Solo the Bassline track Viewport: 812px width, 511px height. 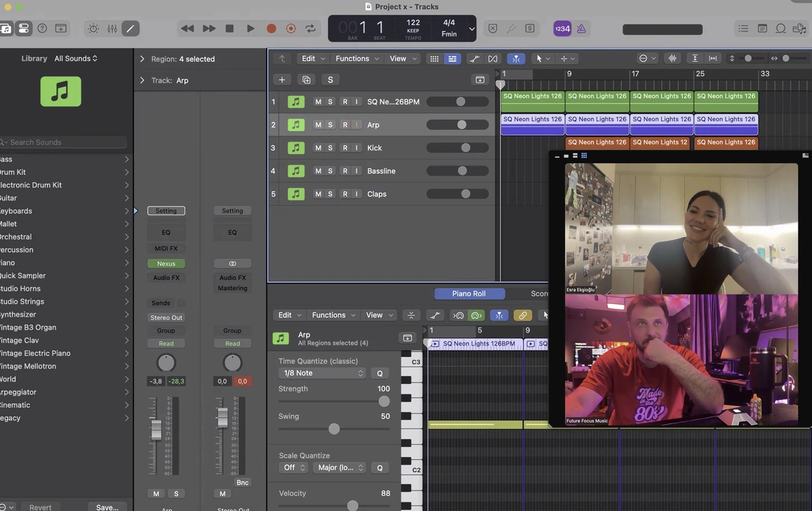[x=330, y=171]
